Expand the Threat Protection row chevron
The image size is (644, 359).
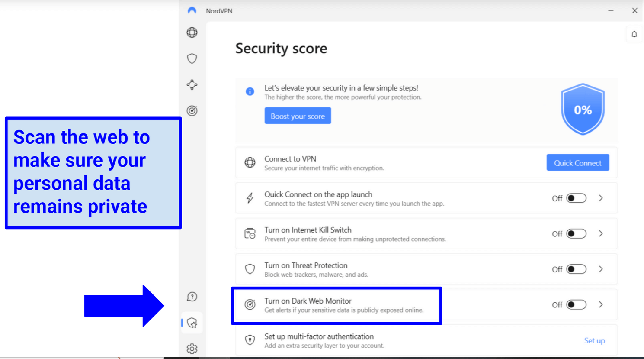click(601, 269)
